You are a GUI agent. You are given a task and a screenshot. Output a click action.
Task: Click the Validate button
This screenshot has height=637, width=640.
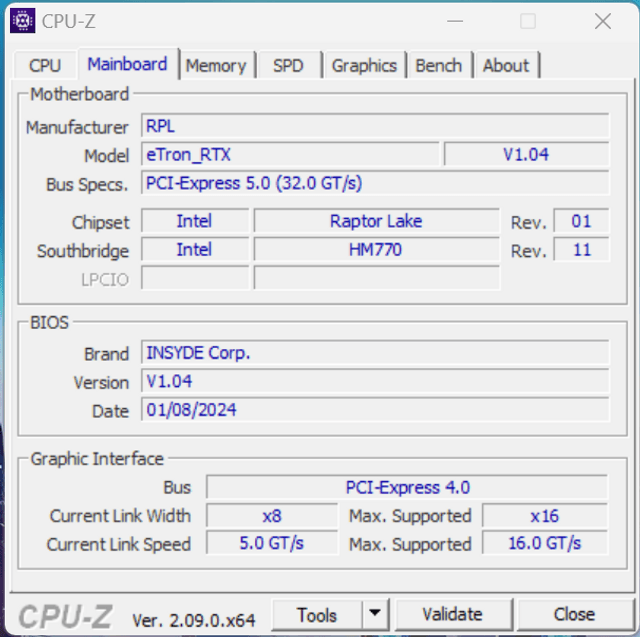coord(452,614)
